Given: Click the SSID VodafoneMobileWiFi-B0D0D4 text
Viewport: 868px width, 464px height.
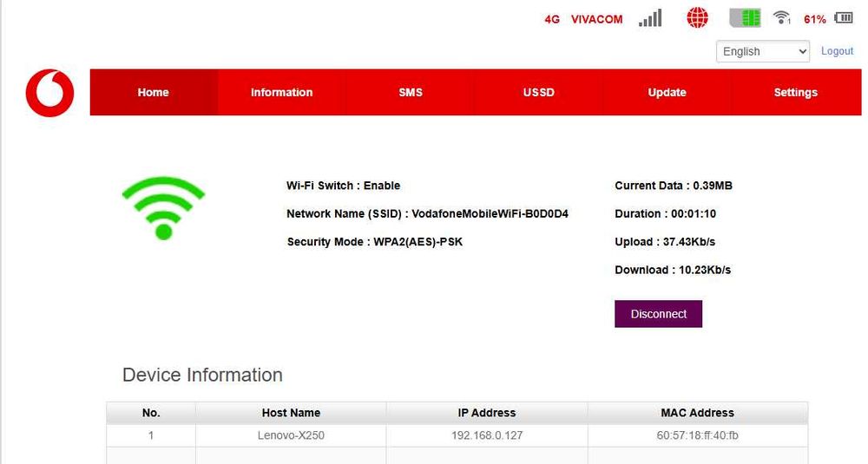Looking at the screenshot, I should 427,214.
